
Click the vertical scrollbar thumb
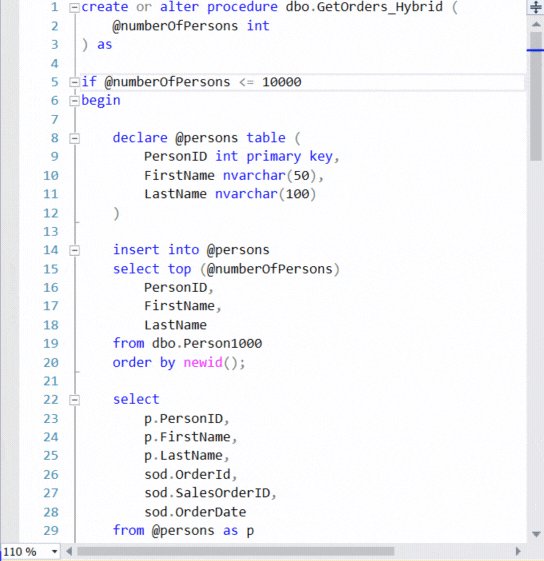tap(536, 97)
